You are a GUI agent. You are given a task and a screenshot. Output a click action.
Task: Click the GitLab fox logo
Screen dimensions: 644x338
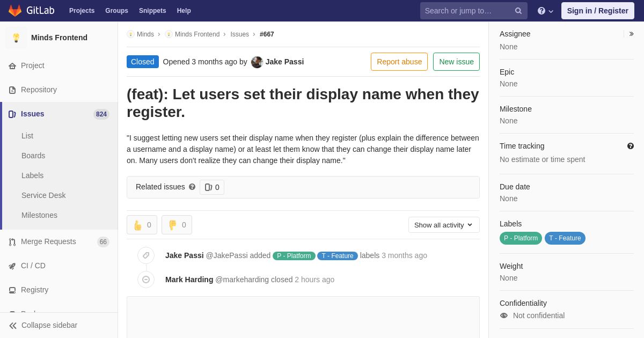point(15,11)
